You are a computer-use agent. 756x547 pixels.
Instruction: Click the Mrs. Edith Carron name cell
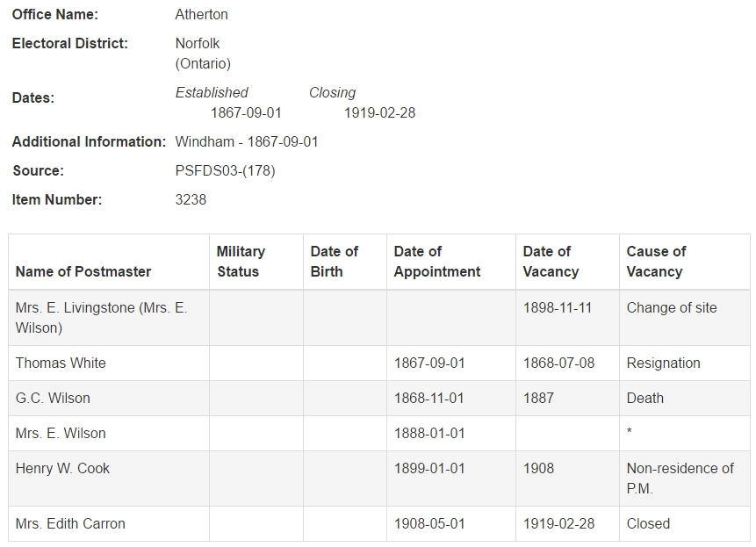tap(109, 523)
